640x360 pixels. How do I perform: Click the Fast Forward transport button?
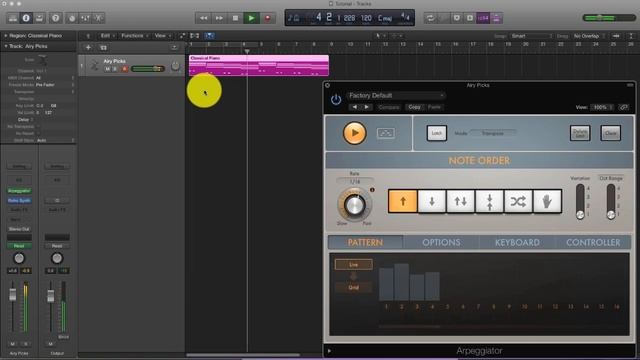pyautogui.click(x=219, y=18)
